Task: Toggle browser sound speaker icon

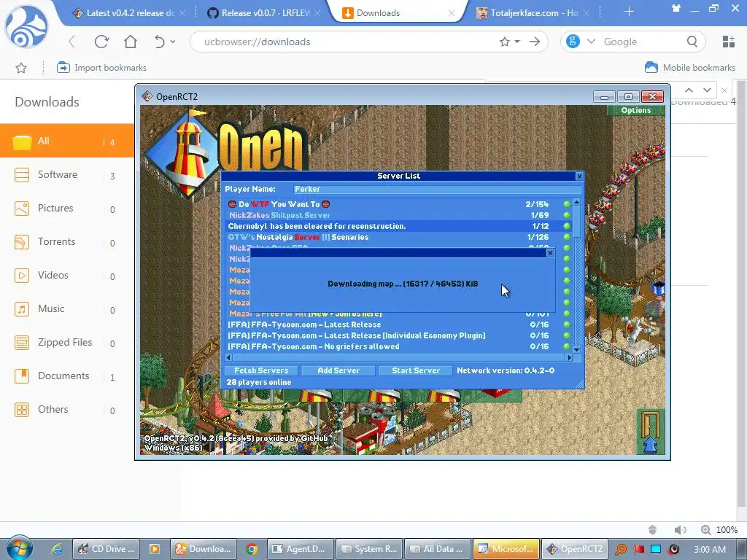Action: click(681, 529)
